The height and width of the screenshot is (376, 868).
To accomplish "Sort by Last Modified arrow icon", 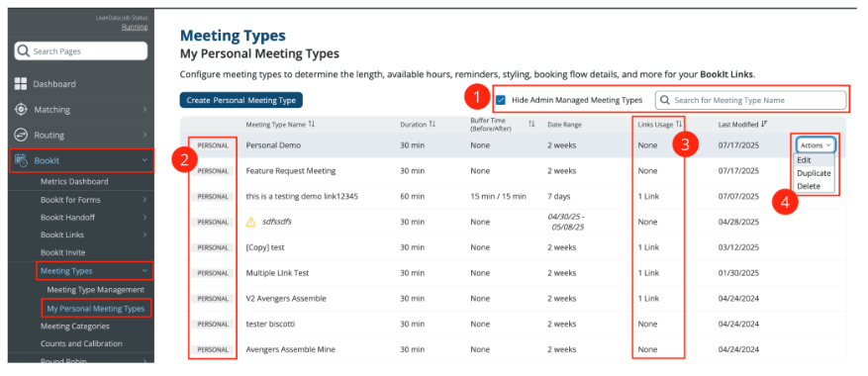I will [764, 125].
